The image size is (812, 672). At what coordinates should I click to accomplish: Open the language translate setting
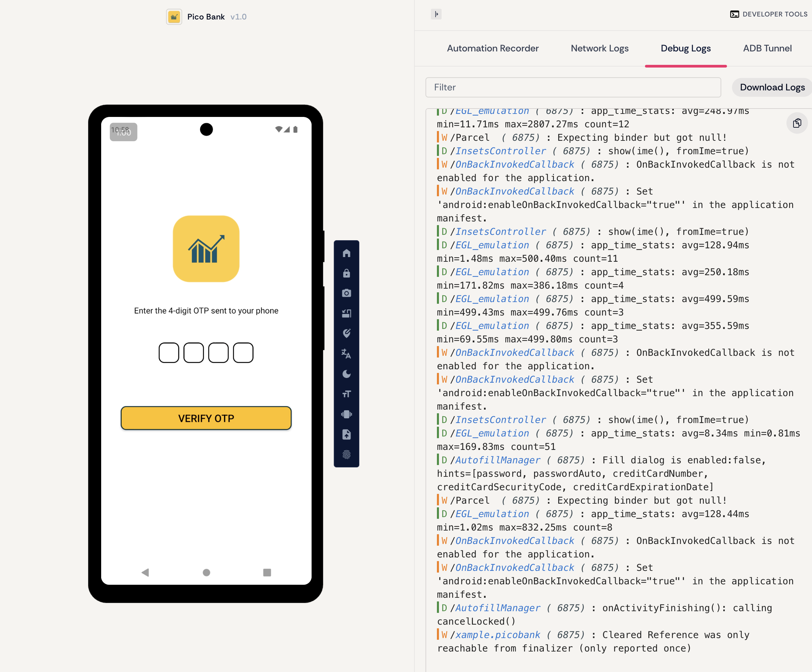coord(347,353)
